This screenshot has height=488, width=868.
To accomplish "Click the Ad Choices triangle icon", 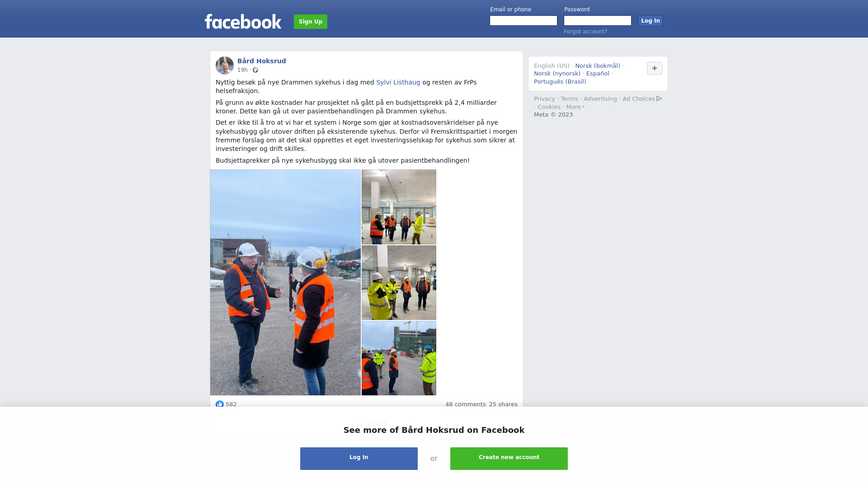I will point(659,99).
